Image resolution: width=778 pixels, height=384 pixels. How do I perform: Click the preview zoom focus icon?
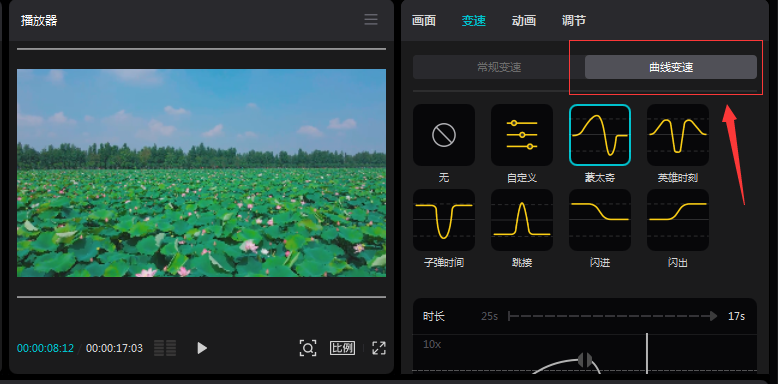[x=308, y=348]
